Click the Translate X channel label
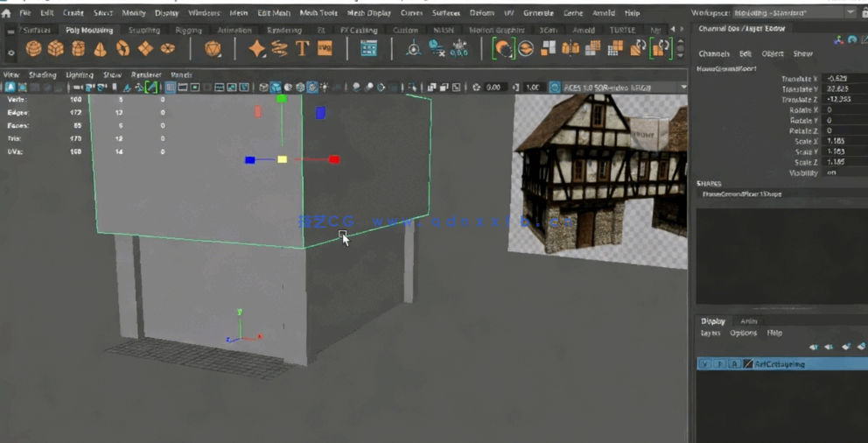This screenshot has width=868, height=443. [x=799, y=79]
